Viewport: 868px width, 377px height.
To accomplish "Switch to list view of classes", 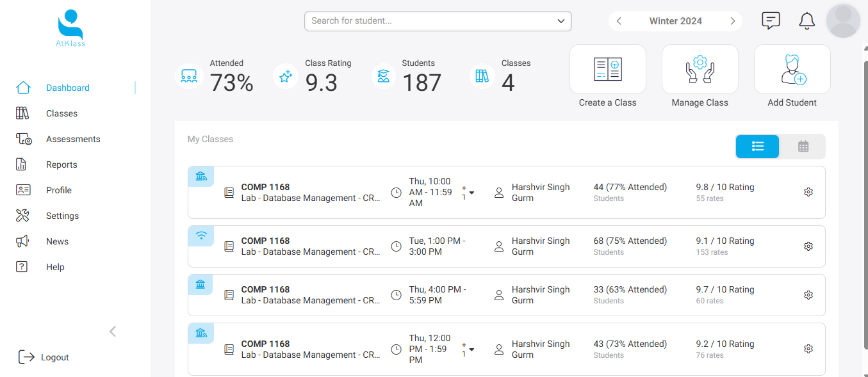I will coord(757,147).
